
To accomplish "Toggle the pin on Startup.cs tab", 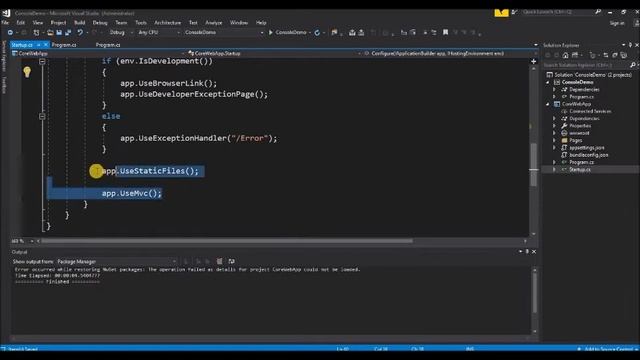I will (x=39, y=44).
